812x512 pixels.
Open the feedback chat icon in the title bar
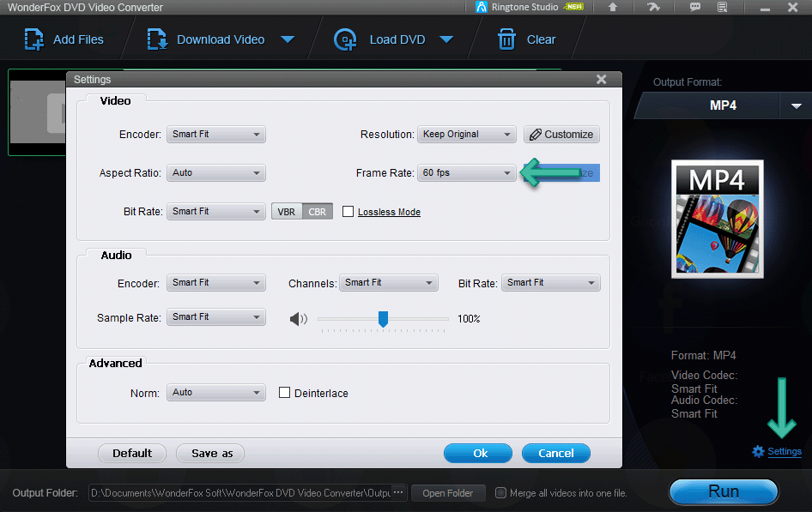pos(695,7)
